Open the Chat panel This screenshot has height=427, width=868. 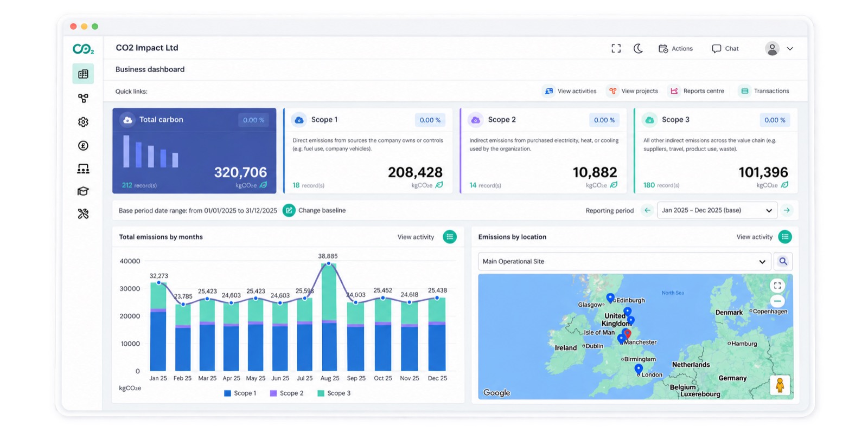pos(725,48)
